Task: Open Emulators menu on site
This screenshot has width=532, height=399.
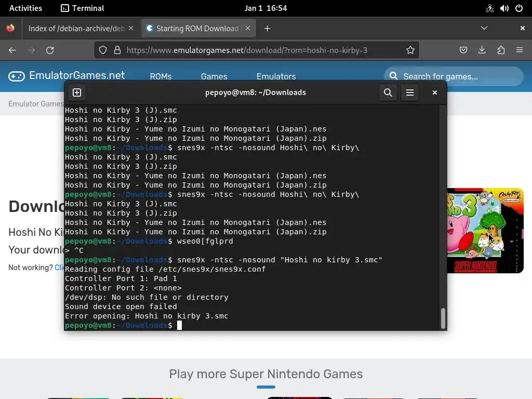Action: [276, 76]
